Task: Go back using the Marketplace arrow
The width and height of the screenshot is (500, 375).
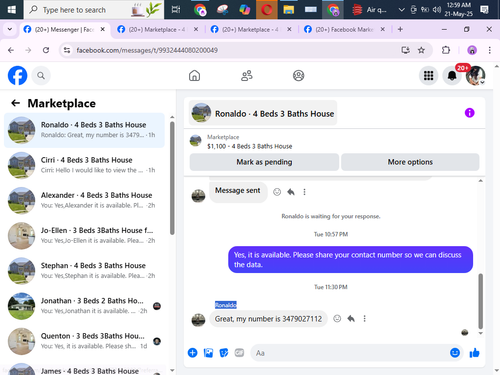Action: [15, 103]
